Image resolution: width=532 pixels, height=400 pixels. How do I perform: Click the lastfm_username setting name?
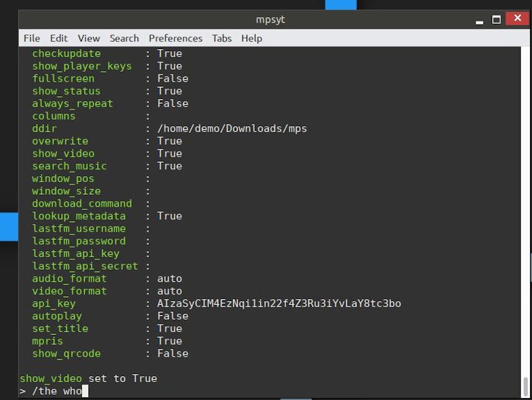point(78,229)
